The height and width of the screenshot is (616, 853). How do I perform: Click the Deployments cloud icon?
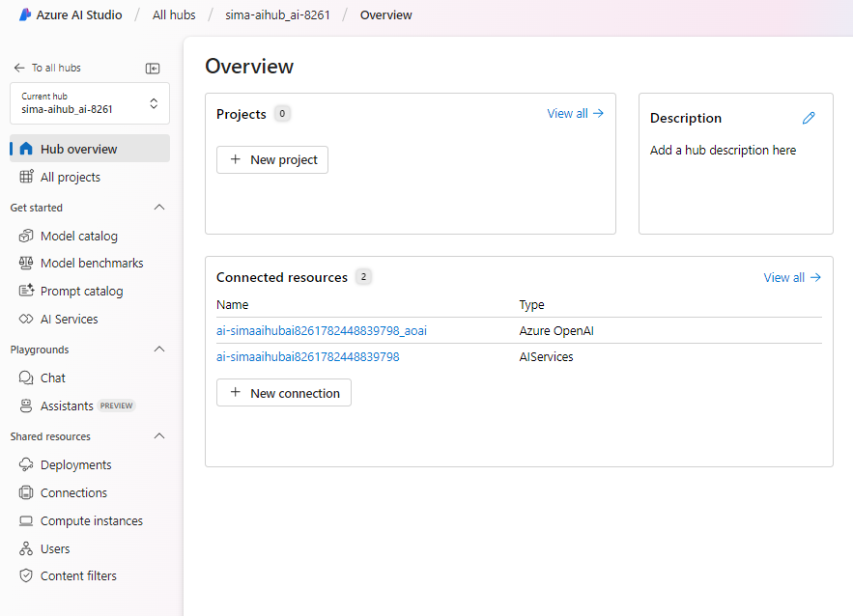pos(26,464)
